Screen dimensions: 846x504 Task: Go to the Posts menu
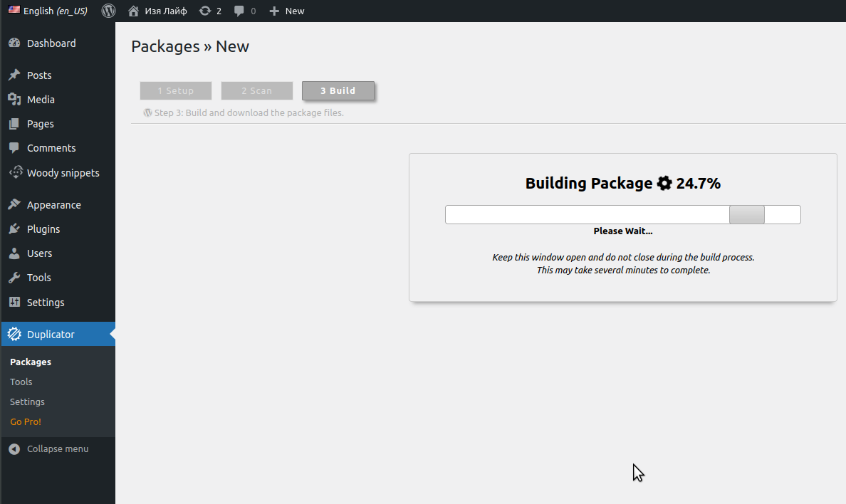pos(39,75)
